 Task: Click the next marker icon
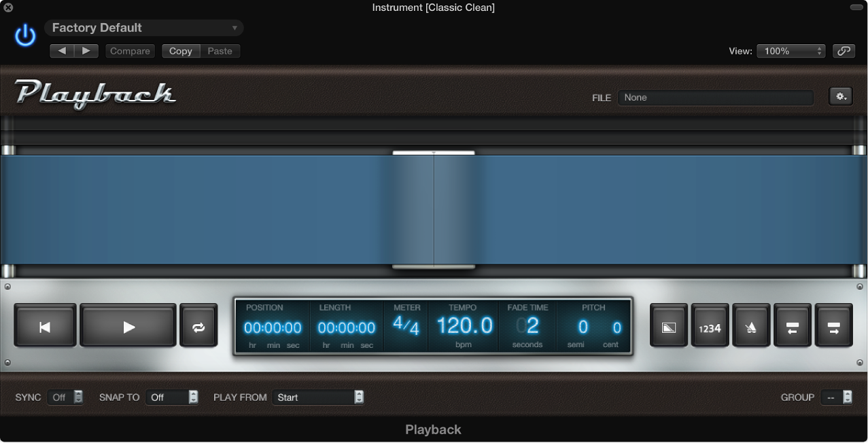click(x=834, y=326)
